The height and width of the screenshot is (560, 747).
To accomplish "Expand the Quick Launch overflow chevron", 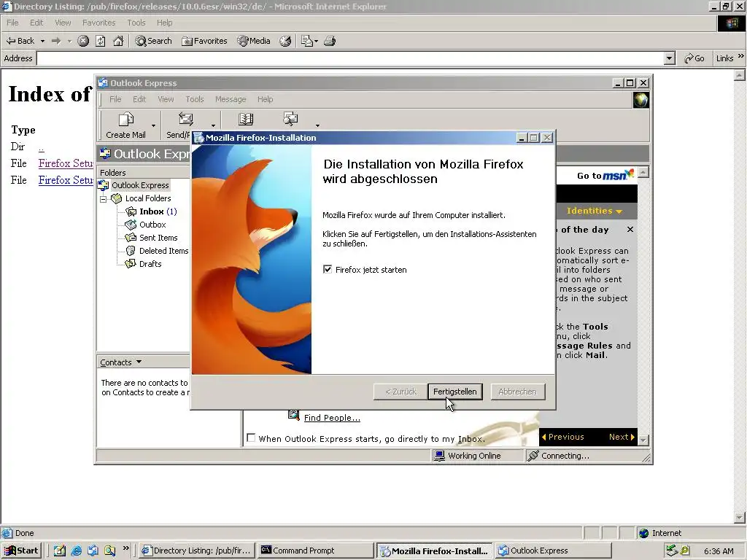I will [125, 548].
